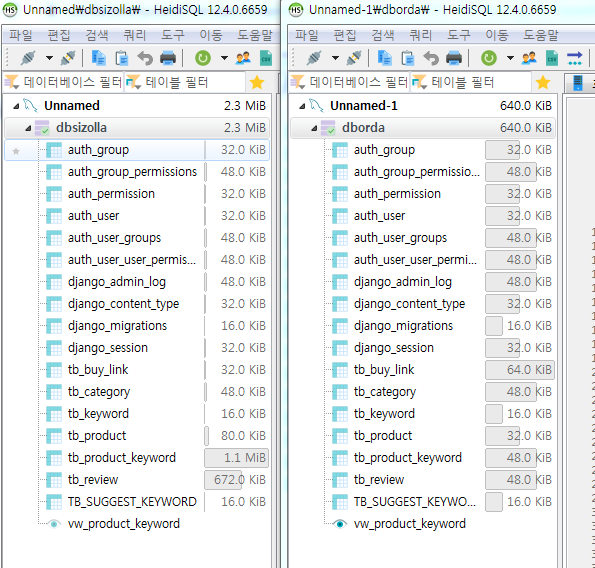Click the undo arrow in left window toolbar

145,58
